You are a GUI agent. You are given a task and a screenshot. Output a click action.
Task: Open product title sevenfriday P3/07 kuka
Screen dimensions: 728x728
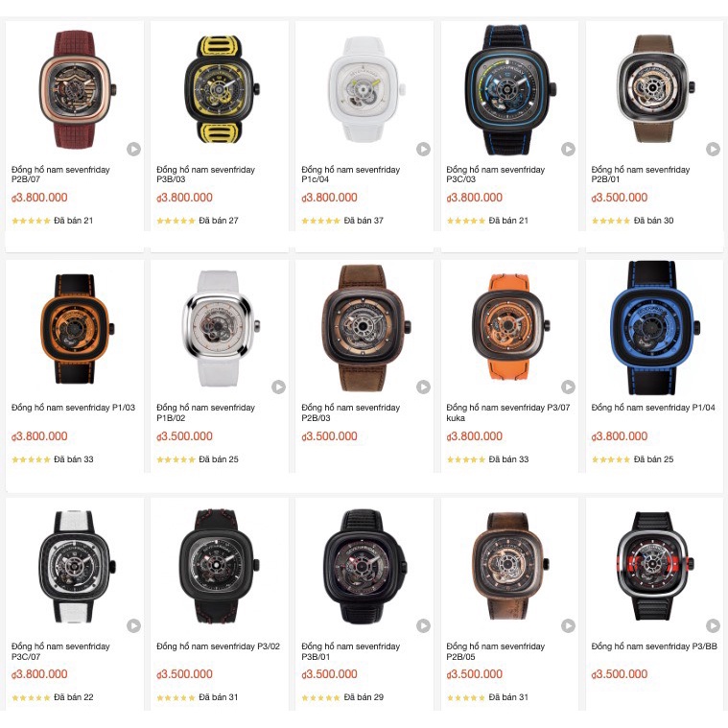click(x=508, y=412)
